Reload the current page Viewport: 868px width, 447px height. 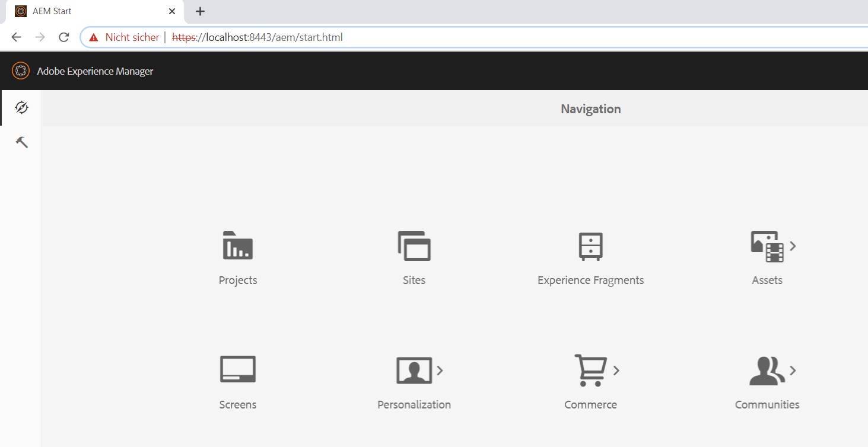point(63,37)
